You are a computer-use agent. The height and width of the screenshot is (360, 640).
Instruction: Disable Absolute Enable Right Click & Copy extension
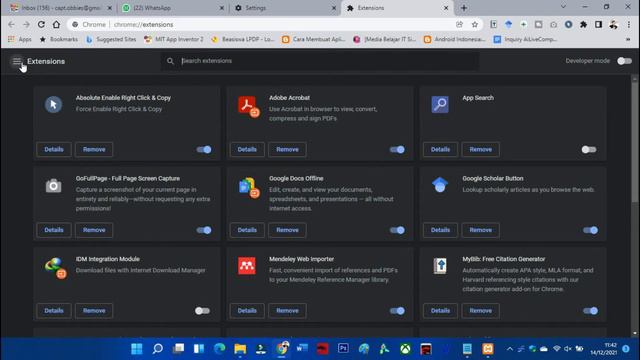coord(204,149)
